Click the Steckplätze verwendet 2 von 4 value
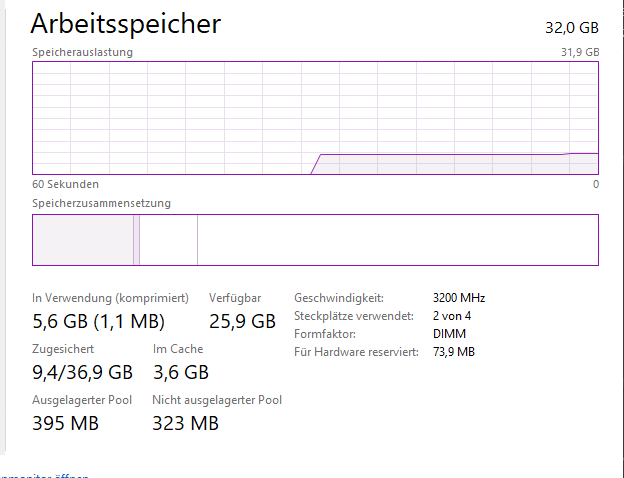Screen dimensions: 624x478 coord(452,316)
